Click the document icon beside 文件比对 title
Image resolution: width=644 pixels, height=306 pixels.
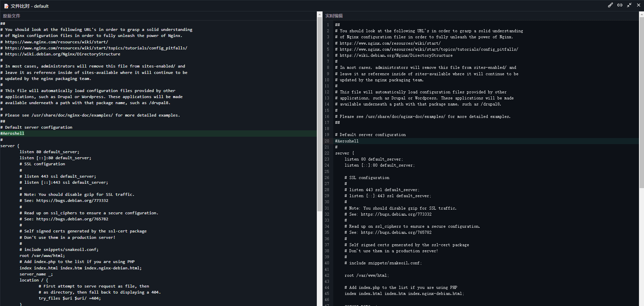(x=6, y=6)
